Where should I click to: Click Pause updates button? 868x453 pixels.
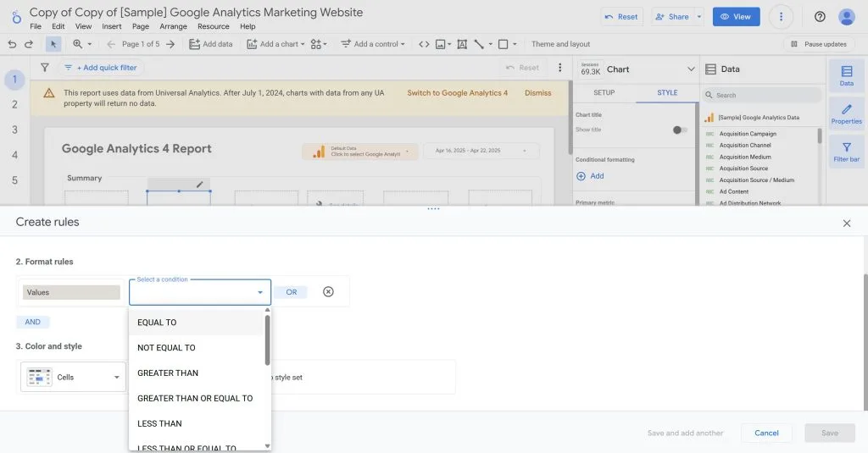(x=820, y=44)
